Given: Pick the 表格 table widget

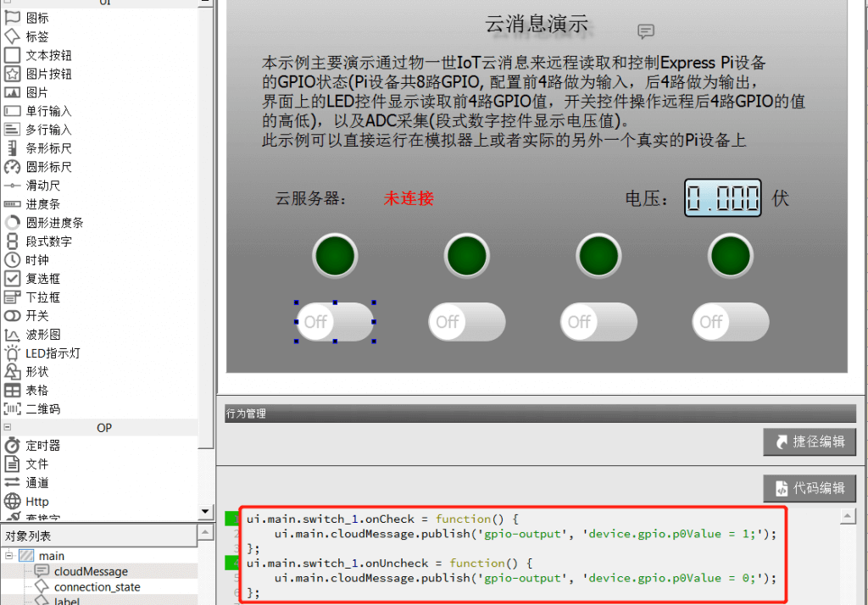Looking at the screenshot, I should coord(26,391).
